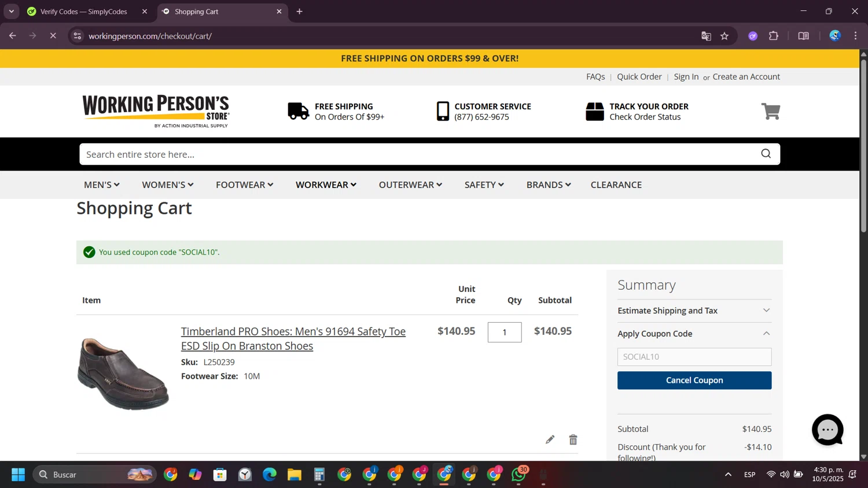Open the Chrome side panel icon
This screenshot has width=868, height=488.
[803, 36]
